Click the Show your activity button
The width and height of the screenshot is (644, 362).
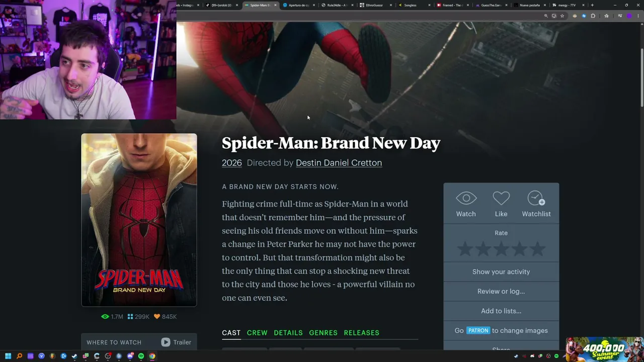tap(501, 271)
